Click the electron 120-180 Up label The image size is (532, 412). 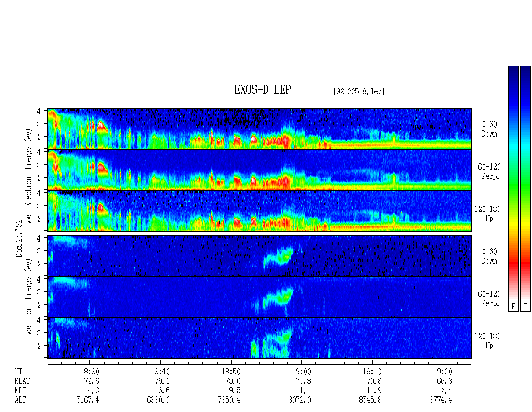pos(488,214)
